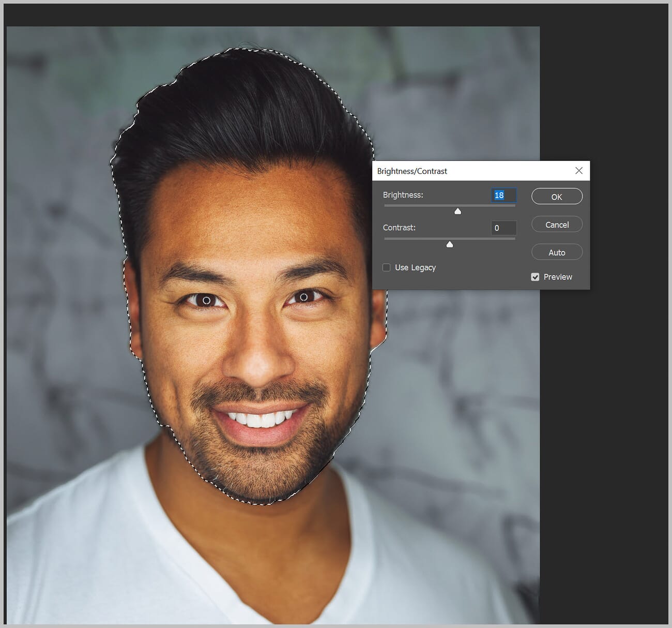Viewport: 672px width, 628px height.
Task: Toggle the Use Legacy checkbox on
Action: pyautogui.click(x=386, y=267)
